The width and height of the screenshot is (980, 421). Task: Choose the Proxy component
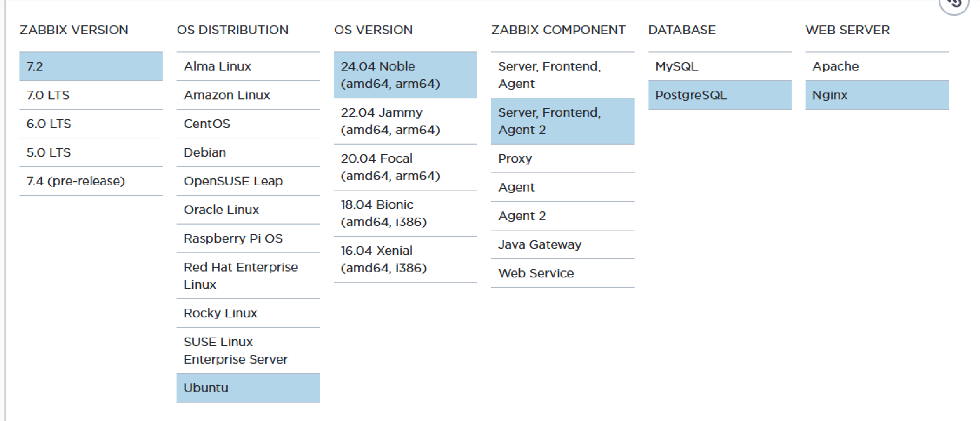point(562,159)
